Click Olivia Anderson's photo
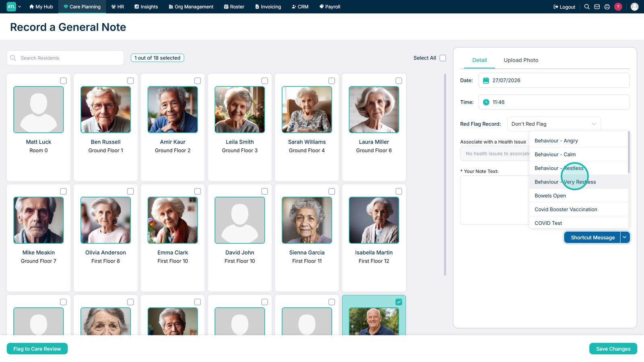The height and width of the screenshot is (362, 644). (105, 220)
